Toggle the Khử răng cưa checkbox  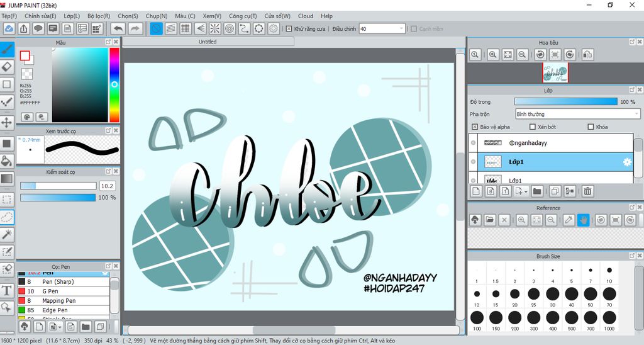289,29
